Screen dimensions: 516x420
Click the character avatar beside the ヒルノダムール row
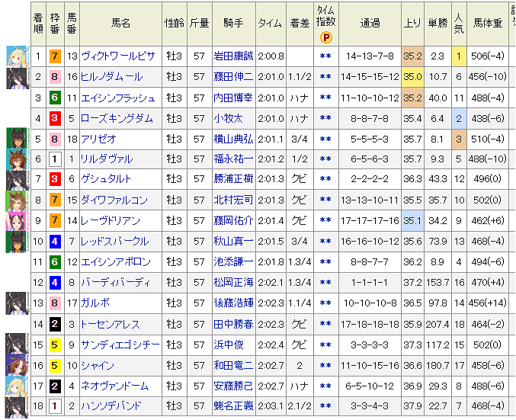[x=17, y=78]
